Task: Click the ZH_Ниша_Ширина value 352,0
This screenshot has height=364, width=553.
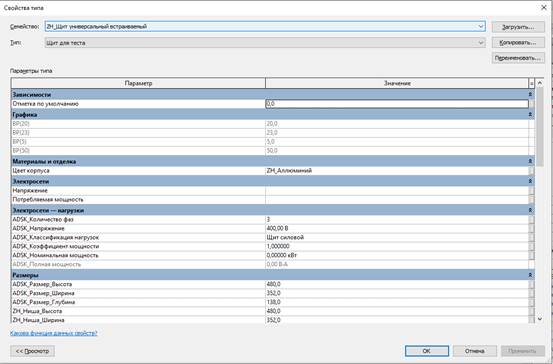Action: [397, 320]
